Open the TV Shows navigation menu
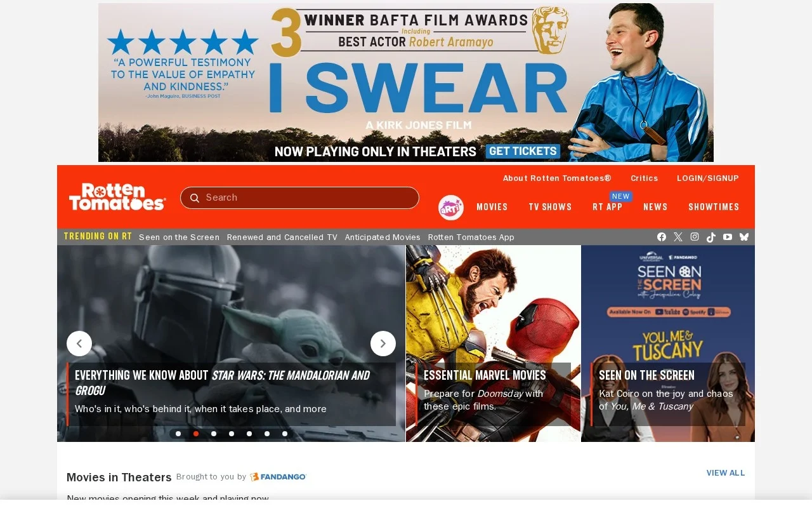Viewport: 812px width, 508px height. click(x=550, y=207)
